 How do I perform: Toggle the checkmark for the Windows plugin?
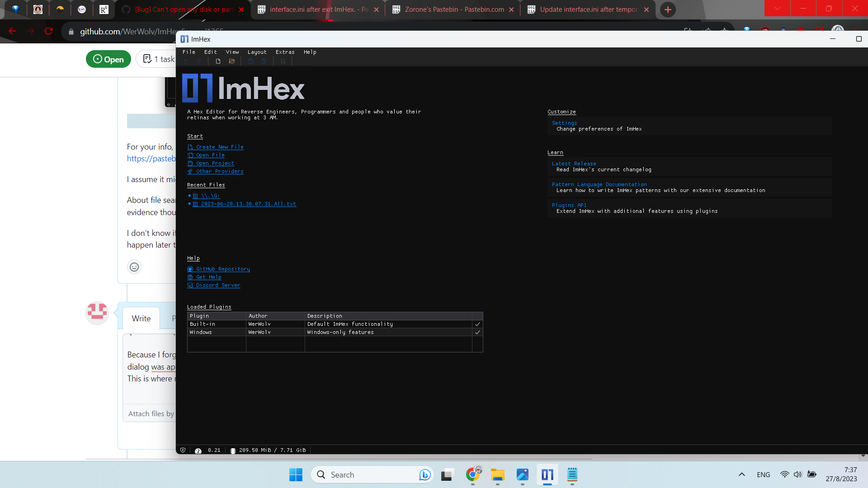[x=478, y=332]
